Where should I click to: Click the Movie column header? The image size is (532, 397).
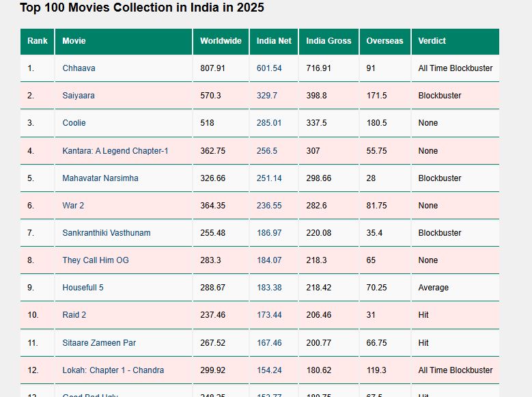74,41
